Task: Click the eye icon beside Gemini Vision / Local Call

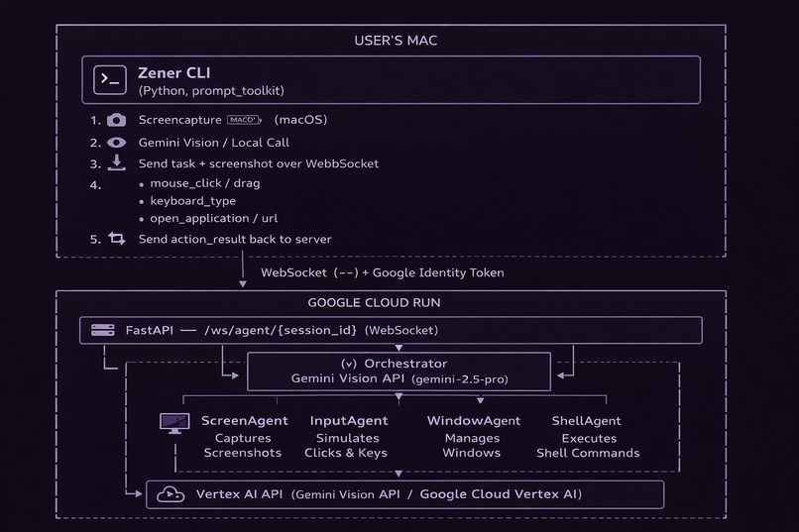Action: click(x=116, y=143)
